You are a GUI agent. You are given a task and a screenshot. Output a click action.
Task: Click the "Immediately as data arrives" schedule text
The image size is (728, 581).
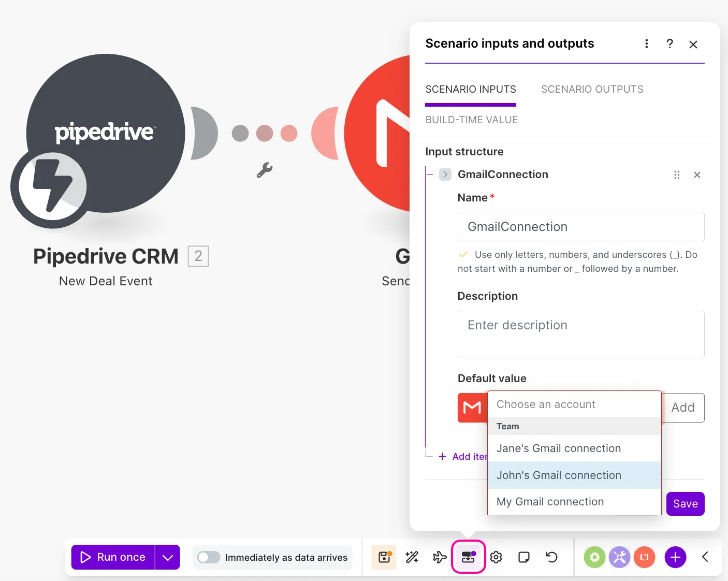click(x=286, y=558)
